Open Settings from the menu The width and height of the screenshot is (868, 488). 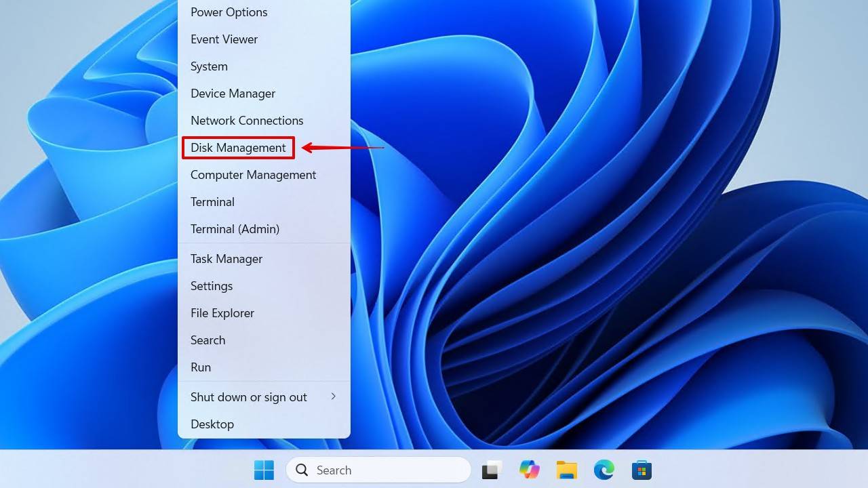pyautogui.click(x=211, y=286)
